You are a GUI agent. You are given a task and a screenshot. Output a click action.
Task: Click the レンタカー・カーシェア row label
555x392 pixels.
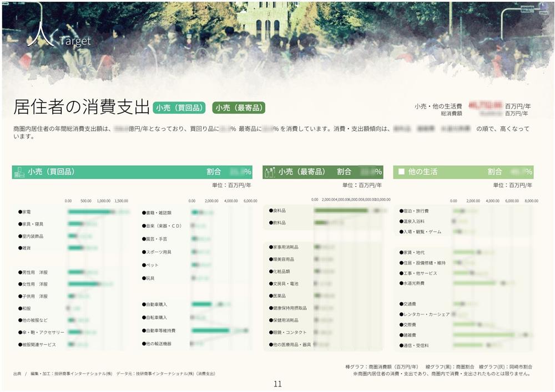[x=425, y=314]
